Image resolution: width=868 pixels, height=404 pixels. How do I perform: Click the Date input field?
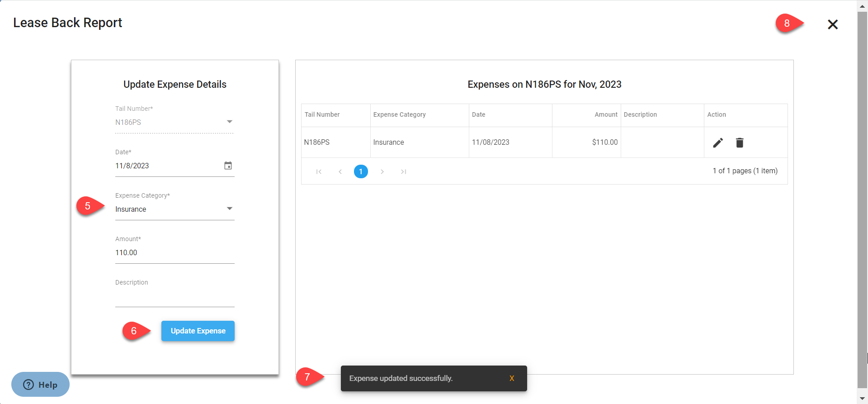pyautogui.click(x=167, y=166)
